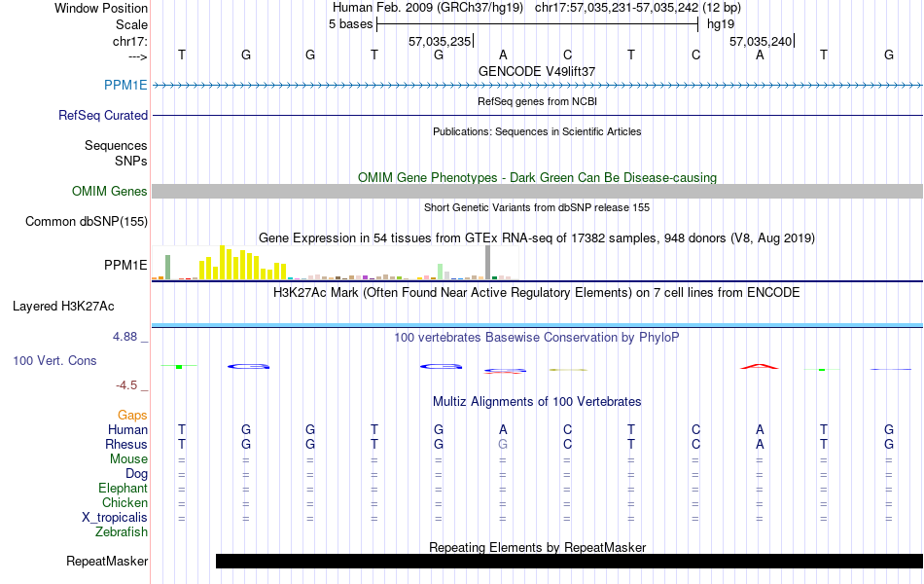
Task: Click the RefSeq Curated gene line
Action: tap(538, 115)
